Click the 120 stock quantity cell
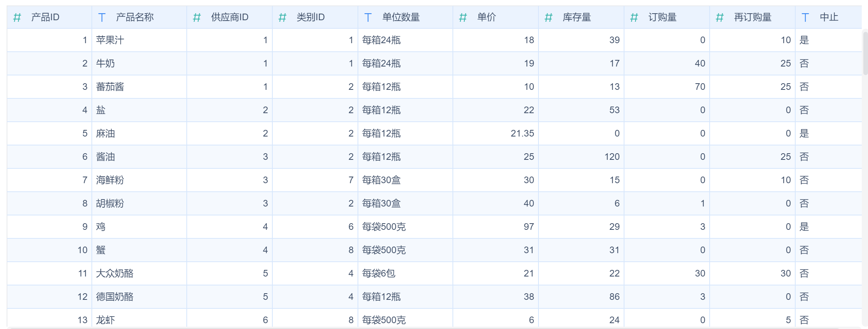This screenshot has width=868, height=329. pyautogui.click(x=612, y=157)
